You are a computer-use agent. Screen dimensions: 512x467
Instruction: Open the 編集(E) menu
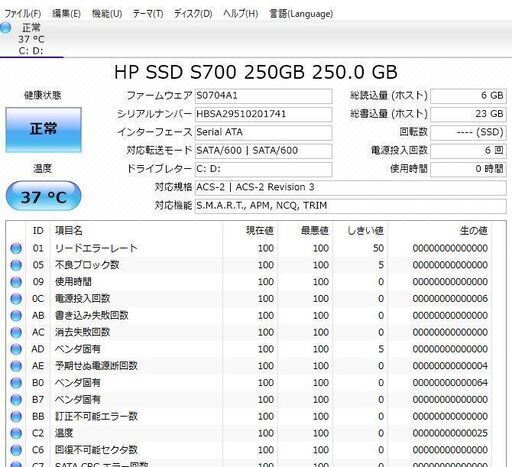tap(66, 14)
